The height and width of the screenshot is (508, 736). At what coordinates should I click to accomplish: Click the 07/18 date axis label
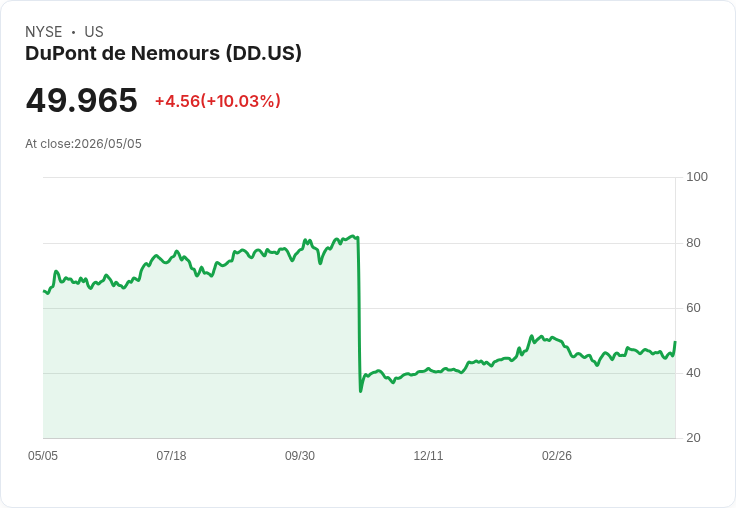pyautogui.click(x=171, y=455)
